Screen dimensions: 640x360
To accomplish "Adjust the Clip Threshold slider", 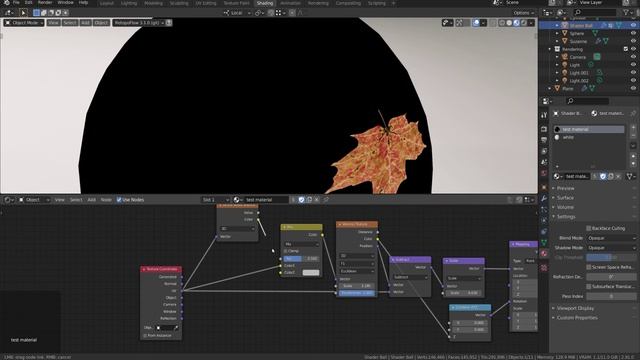I will (x=611, y=257).
